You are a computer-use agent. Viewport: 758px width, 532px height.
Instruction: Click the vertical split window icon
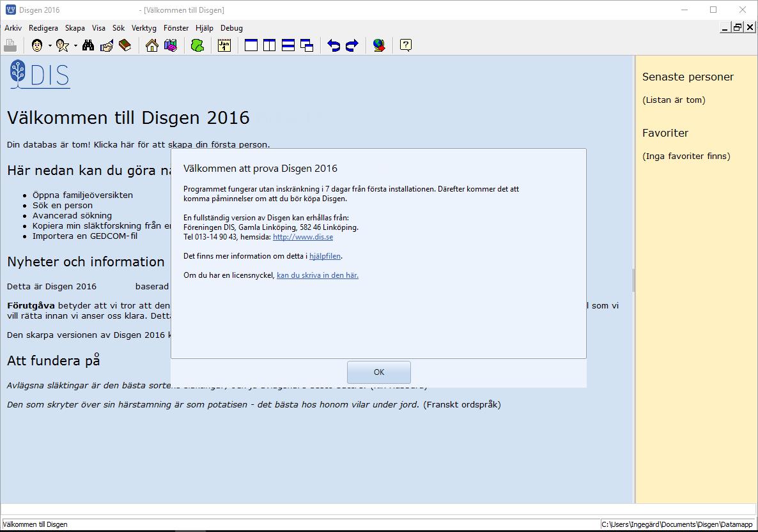click(x=269, y=45)
